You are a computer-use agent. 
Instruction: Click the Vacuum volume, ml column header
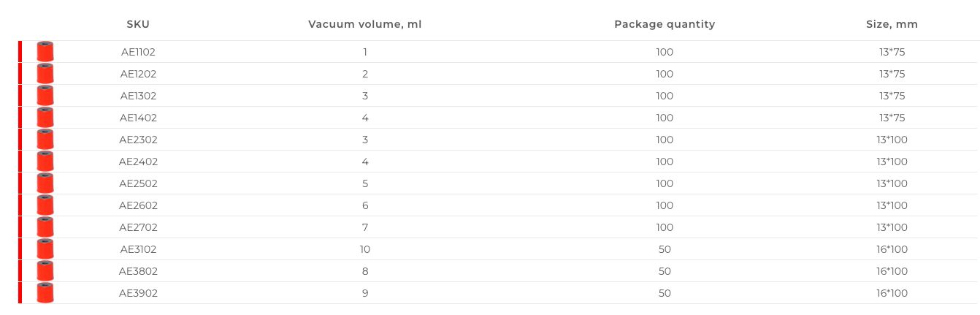tap(364, 24)
